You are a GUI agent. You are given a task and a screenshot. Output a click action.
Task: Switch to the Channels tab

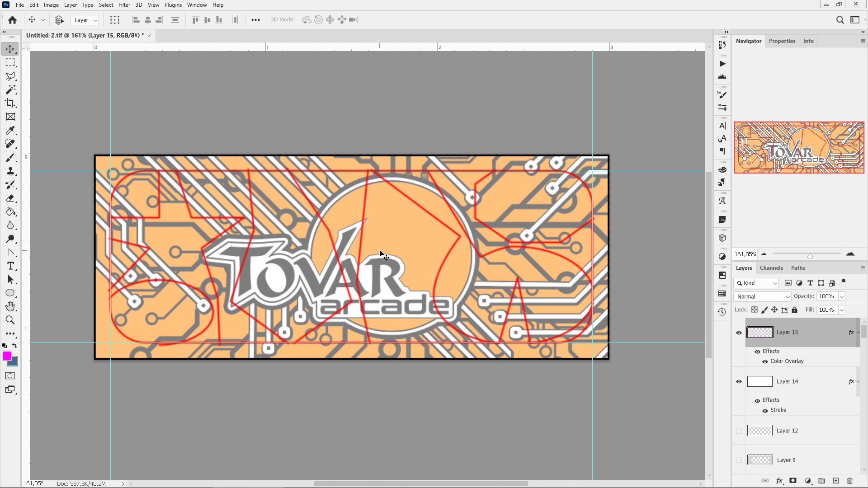click(x=771, y=267)
